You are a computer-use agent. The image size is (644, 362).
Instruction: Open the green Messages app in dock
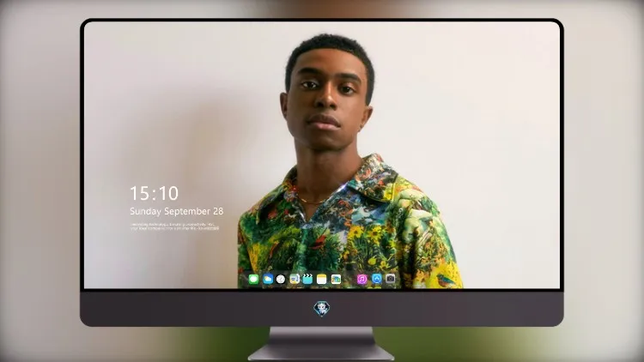tap(253, 279)
